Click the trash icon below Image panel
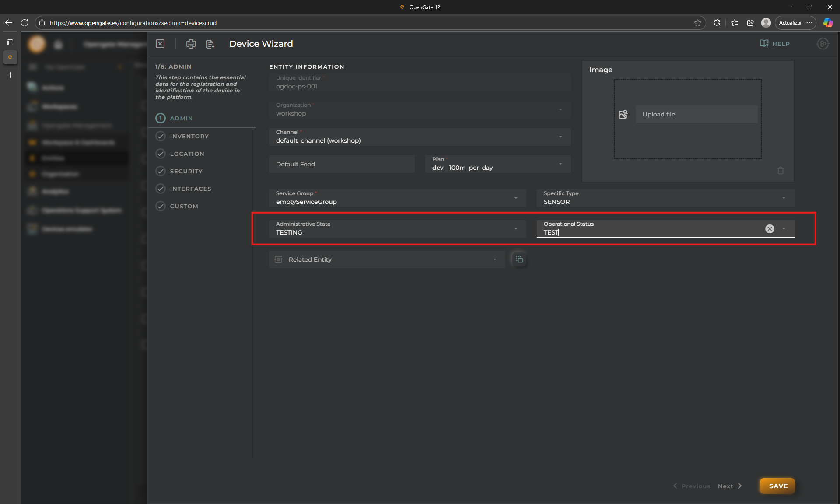 point(780,171)
